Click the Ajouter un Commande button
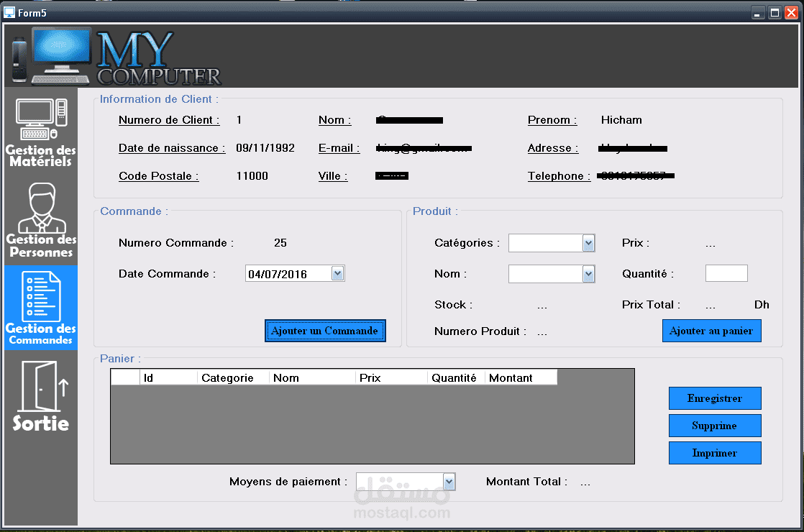This screenshot has height=532, width=804. coord(325,331)
